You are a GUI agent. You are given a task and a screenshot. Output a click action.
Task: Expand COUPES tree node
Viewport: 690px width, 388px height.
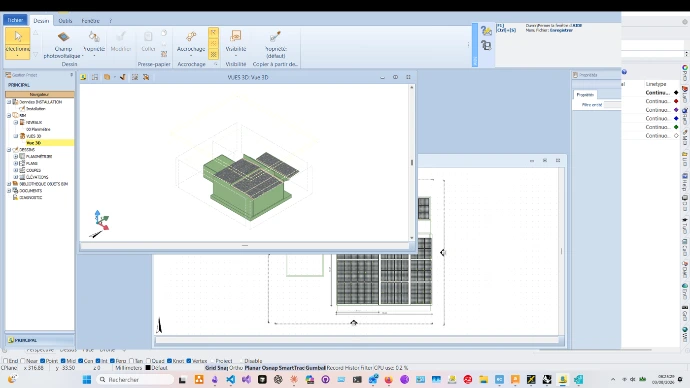point(16,170)
